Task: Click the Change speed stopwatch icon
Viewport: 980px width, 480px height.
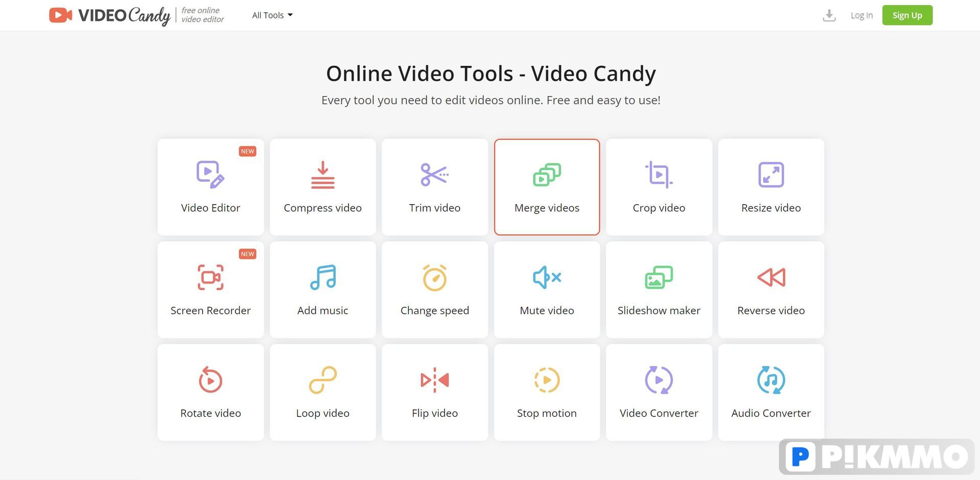Action: (x=434, y=277)
